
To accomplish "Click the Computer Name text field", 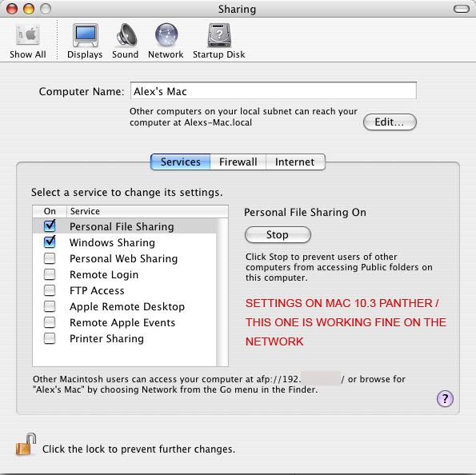I will pos(274,90).
